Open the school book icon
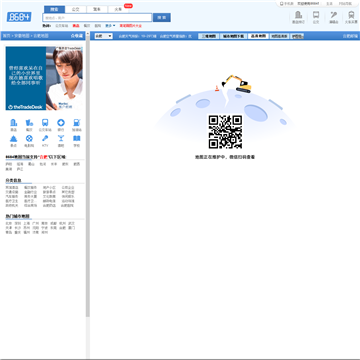This screenshot has width=360, height=360. 77,138
